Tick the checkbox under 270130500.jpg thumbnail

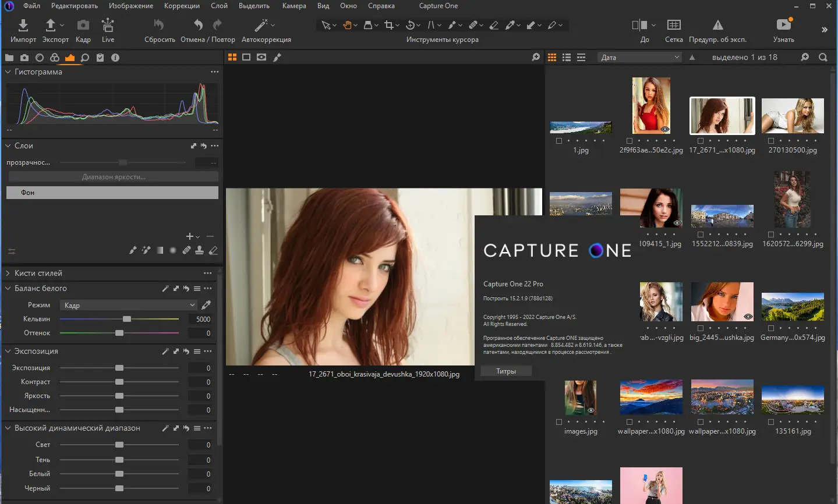click(771, 141)
